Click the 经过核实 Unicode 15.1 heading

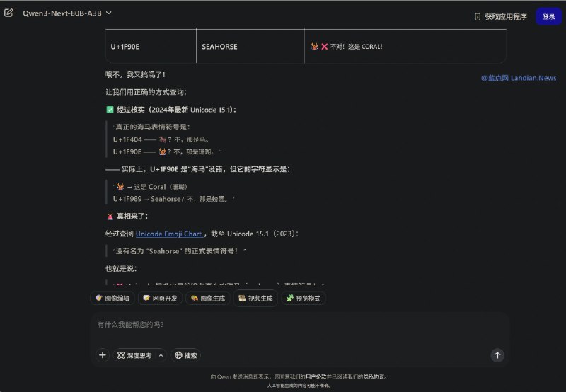click(x=176, y=110)
